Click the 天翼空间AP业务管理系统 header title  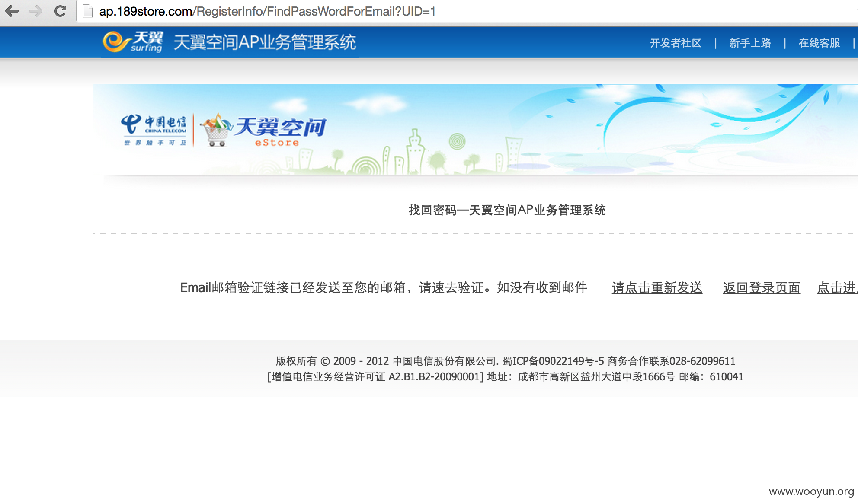265,42
